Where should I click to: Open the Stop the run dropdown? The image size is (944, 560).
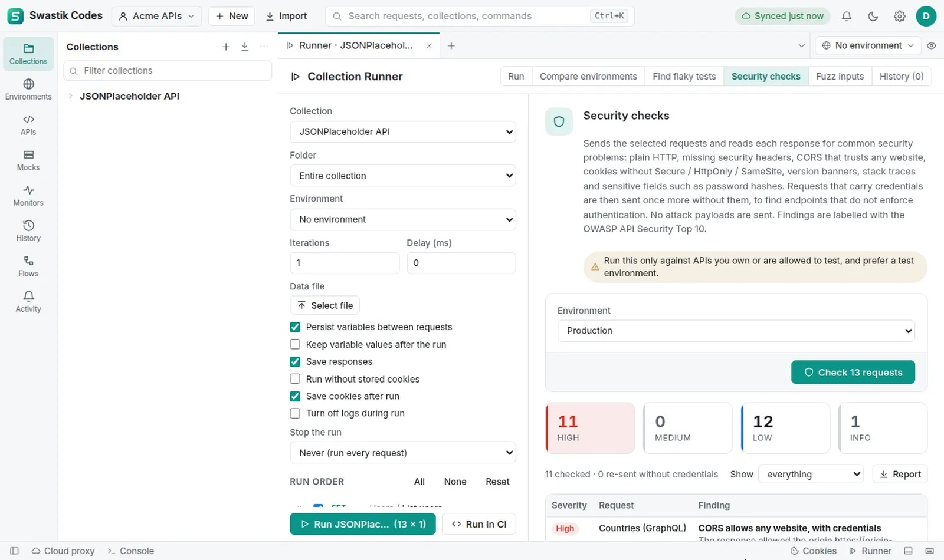pos(403,453)
